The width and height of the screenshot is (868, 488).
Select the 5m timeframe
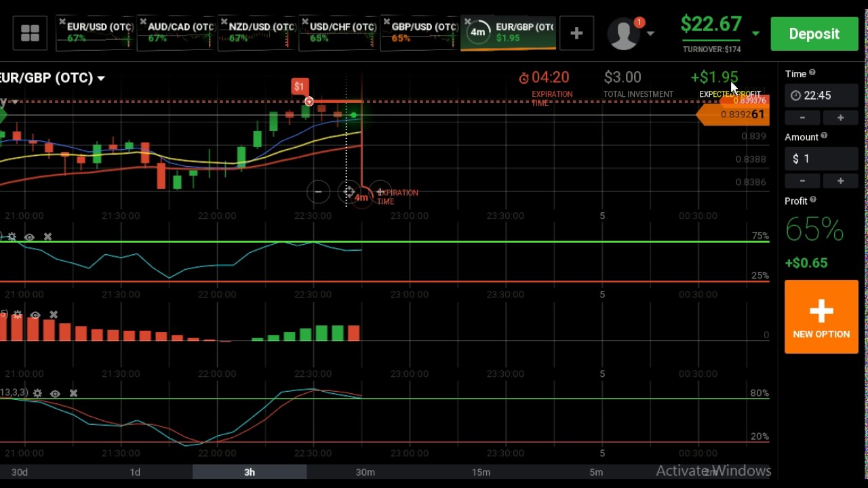(x=596, y=472)
